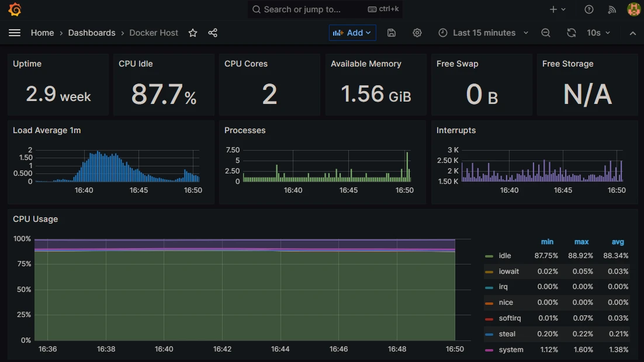Open the Grafana home logo

point(14,9)
